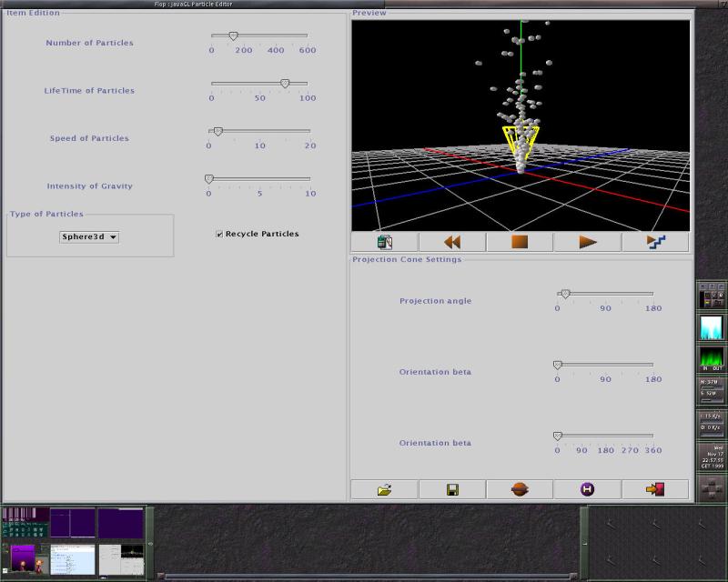The image size is (728, 582).
Task: Click the open folder icon
Action: click(384, 489)
